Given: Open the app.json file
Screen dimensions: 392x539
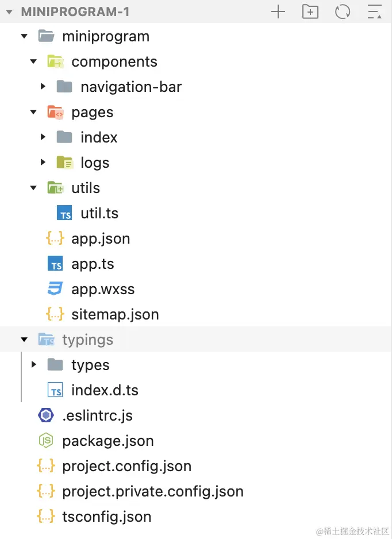Looking at the screenshot, I should pyautogui.click(x=101, y=238).
